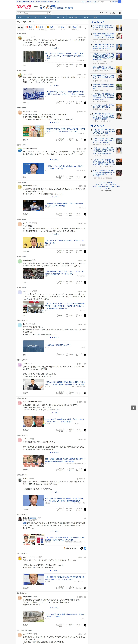The image size is (138, 644).
Task: Open the 速報 navigation tab
Action: [28, 17]
